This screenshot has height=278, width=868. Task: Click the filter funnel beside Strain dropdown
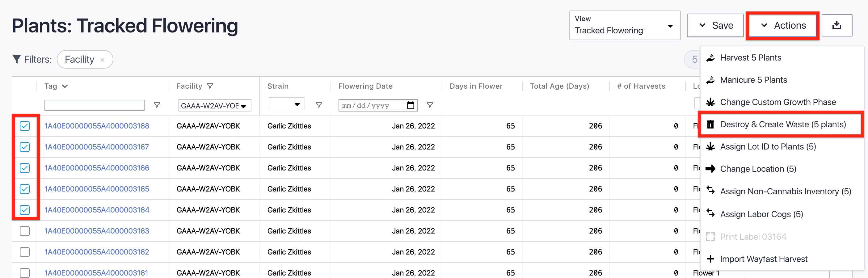tap(318, 105)
